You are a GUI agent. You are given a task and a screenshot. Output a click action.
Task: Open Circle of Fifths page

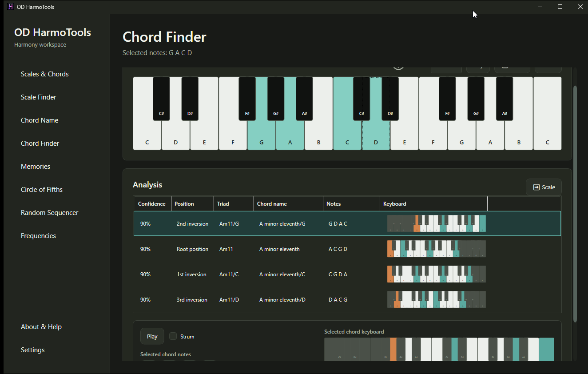pyautogui.click(x=42, y=190)
